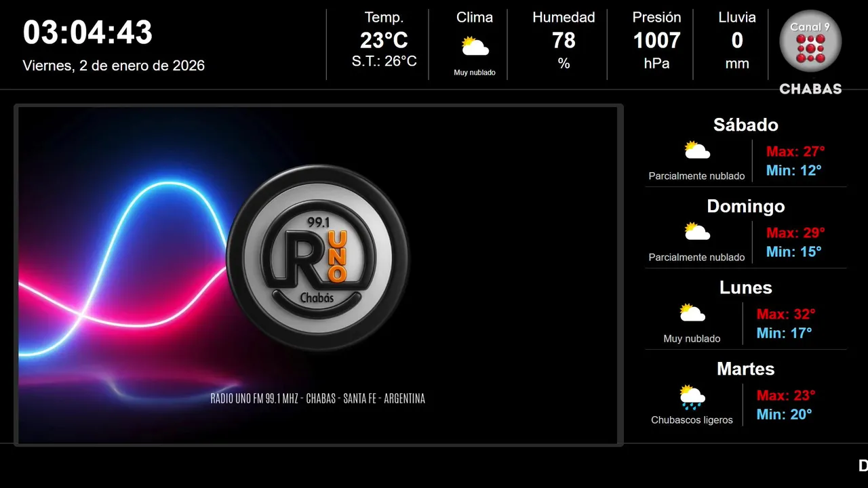Viewport: 868px width, 488px height.
Task: Click the rain value 0
Action: 737,41
